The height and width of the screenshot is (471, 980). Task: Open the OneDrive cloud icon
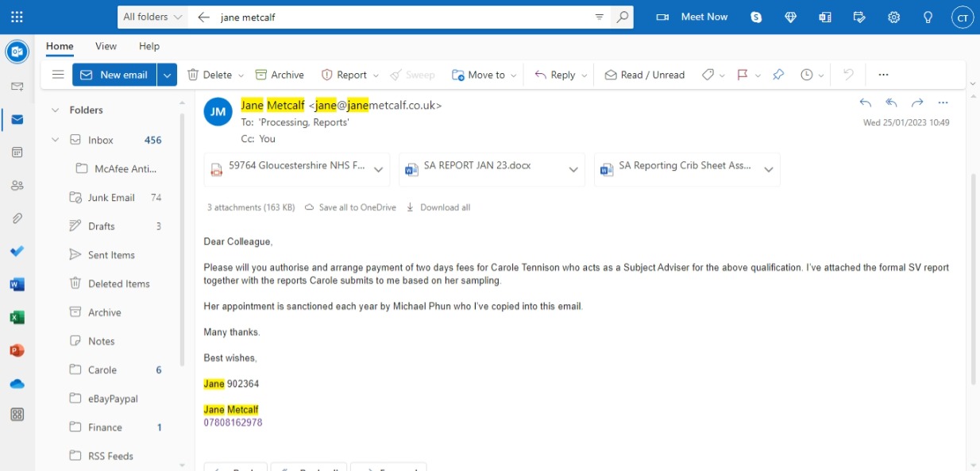click(x=17, y=384)
